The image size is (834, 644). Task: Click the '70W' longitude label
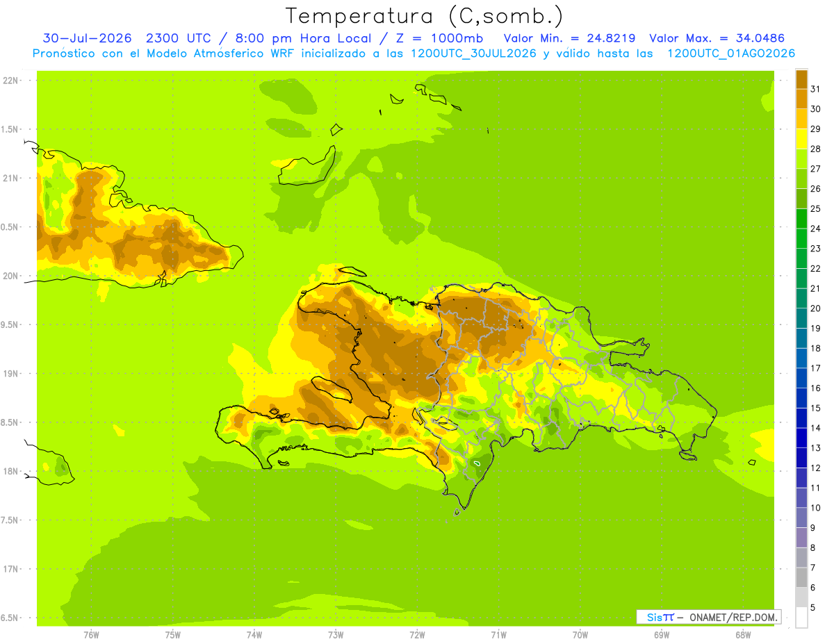click(x=580, y=635)
